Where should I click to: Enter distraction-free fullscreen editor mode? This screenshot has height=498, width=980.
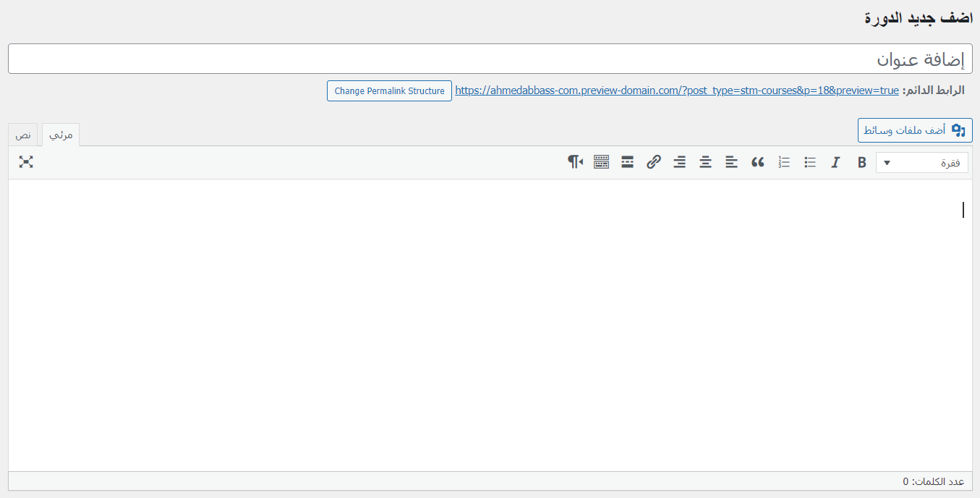point(26,162)
